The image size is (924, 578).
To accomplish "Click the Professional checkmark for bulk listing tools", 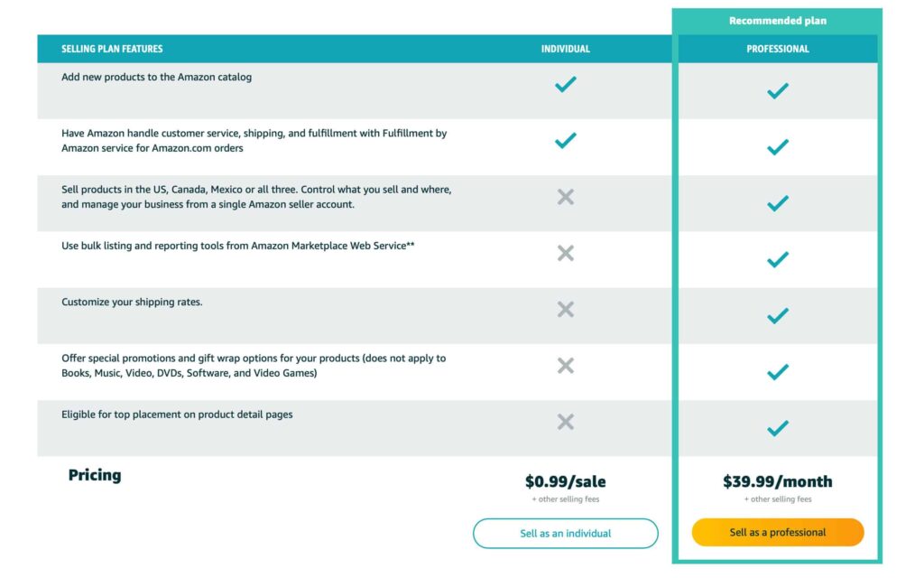I will point(777,259).
